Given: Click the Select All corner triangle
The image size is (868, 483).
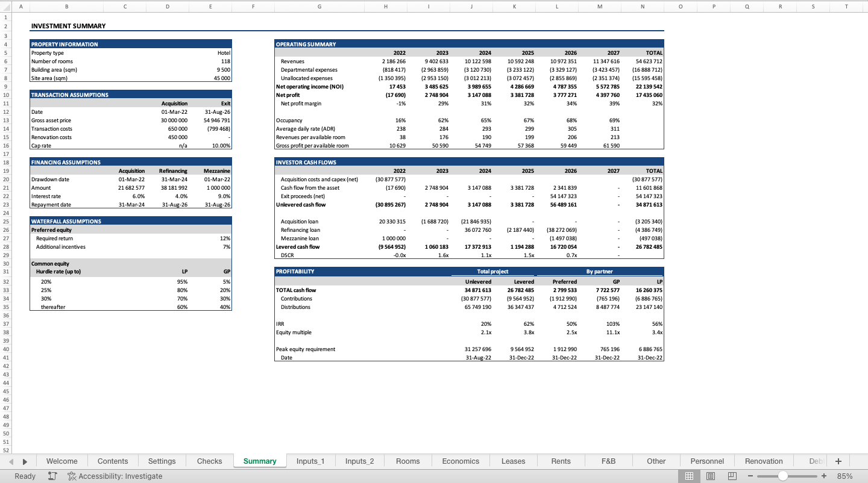Looking at the screenshot, I should 6,5.
